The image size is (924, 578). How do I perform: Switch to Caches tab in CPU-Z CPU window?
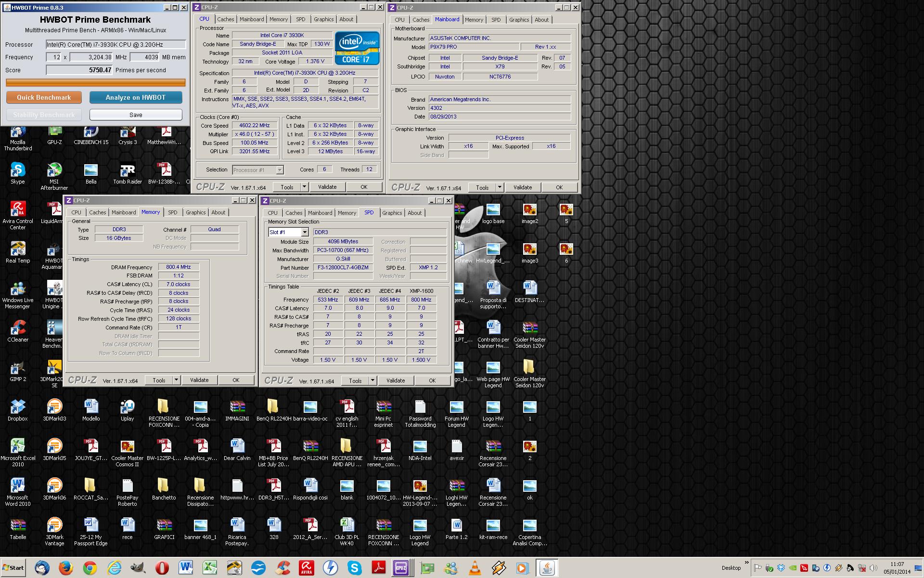(x=225, y=19)
